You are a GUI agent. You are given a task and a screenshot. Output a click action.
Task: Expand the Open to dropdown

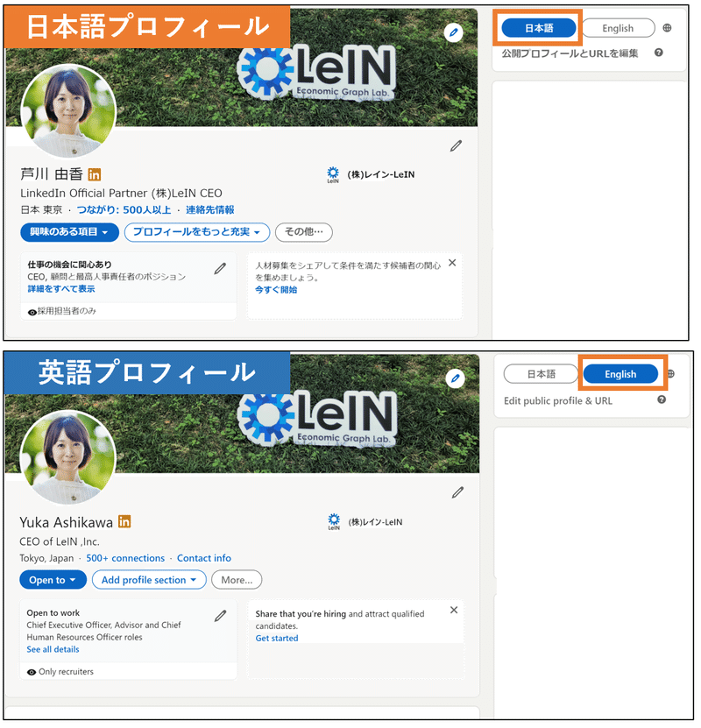(53, 580)
